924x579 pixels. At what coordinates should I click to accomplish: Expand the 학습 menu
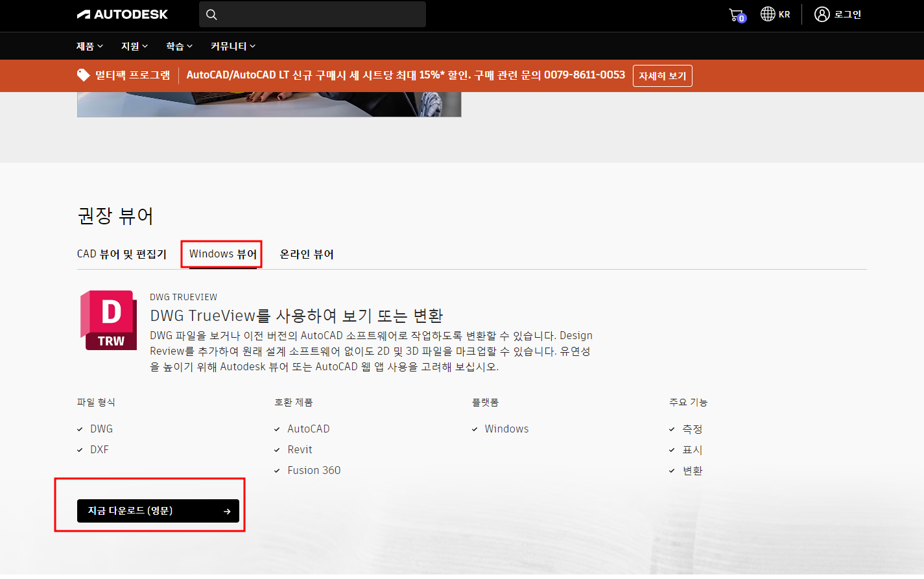[179, 46]
